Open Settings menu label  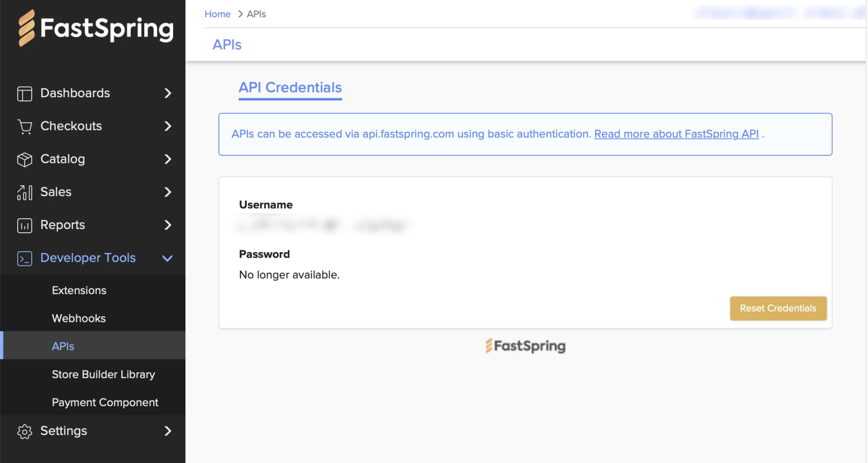[x=63, y=431]
